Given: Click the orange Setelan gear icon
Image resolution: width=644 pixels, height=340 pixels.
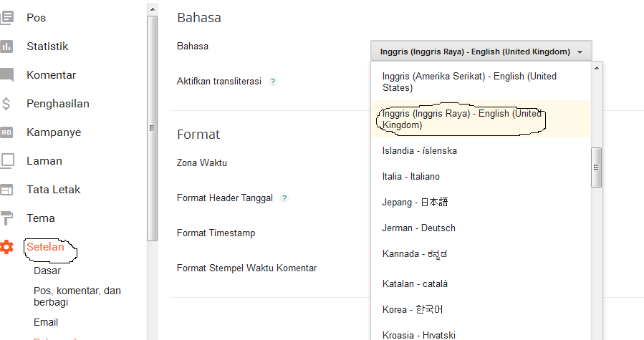Looking at the screenshot, I should [x=6, y=247].
